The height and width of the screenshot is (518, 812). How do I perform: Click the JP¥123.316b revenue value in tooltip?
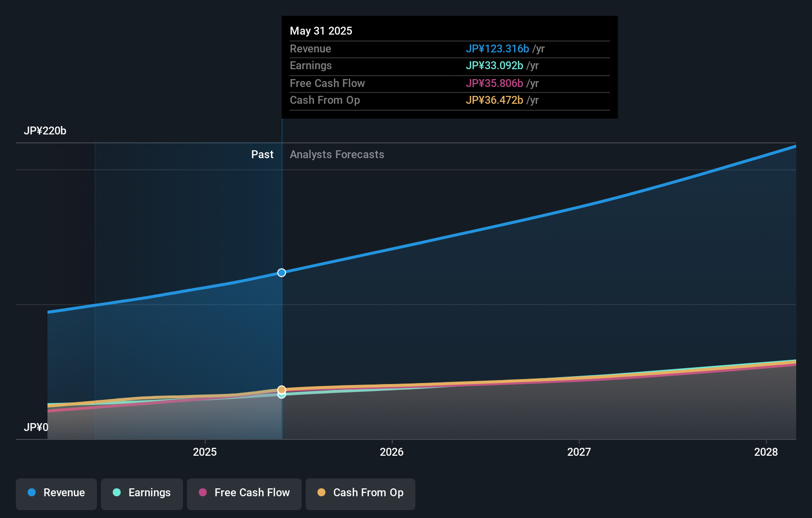click(497, 48)
